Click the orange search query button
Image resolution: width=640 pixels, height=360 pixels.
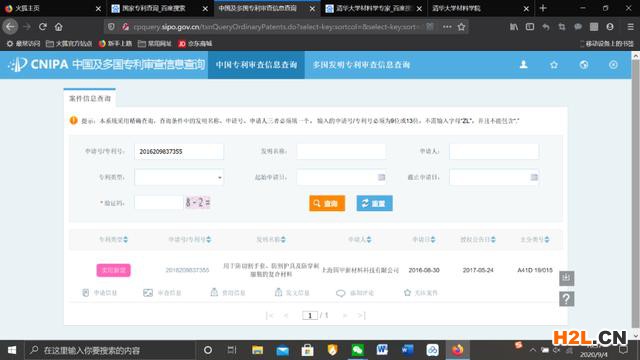pyautogui.click(x=327, y=203)
